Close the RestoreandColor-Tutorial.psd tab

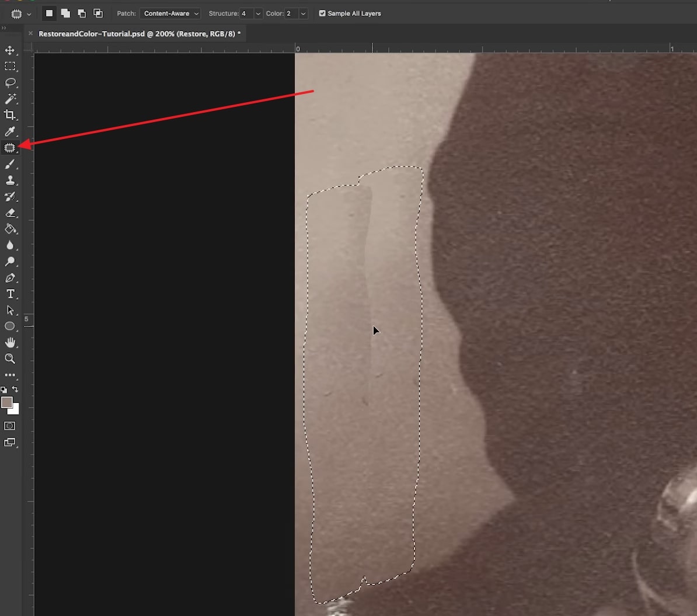click(30, 34)
